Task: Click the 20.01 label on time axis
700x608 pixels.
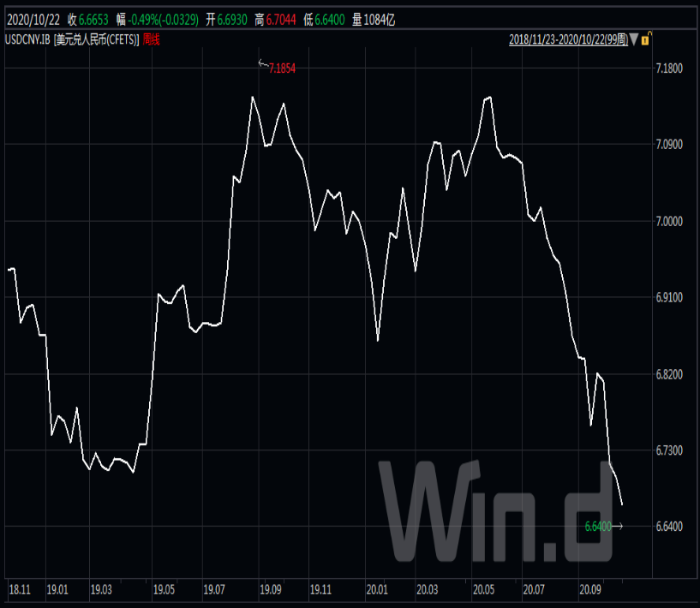Action: pyautogui.click(x=376, y=590)
